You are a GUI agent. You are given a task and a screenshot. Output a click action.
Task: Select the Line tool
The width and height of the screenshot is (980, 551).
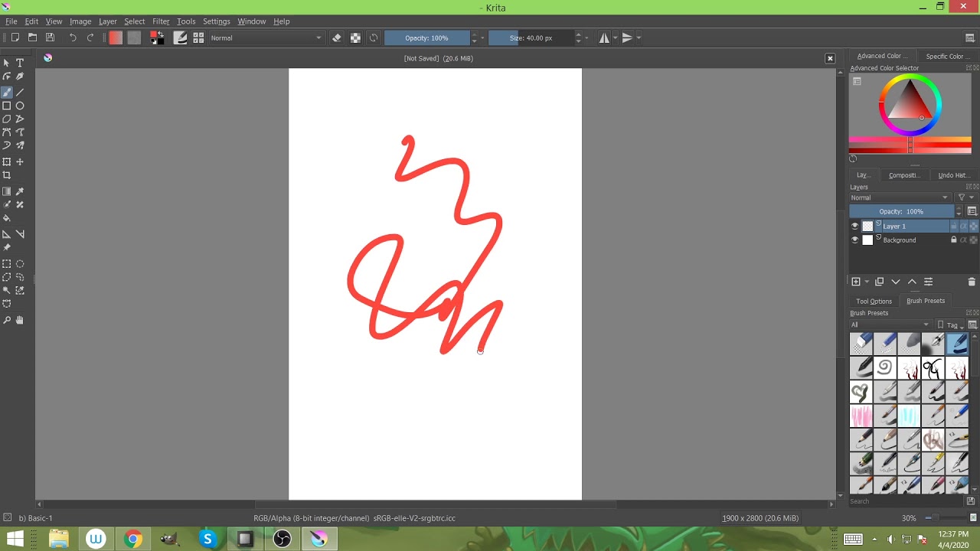20,92
